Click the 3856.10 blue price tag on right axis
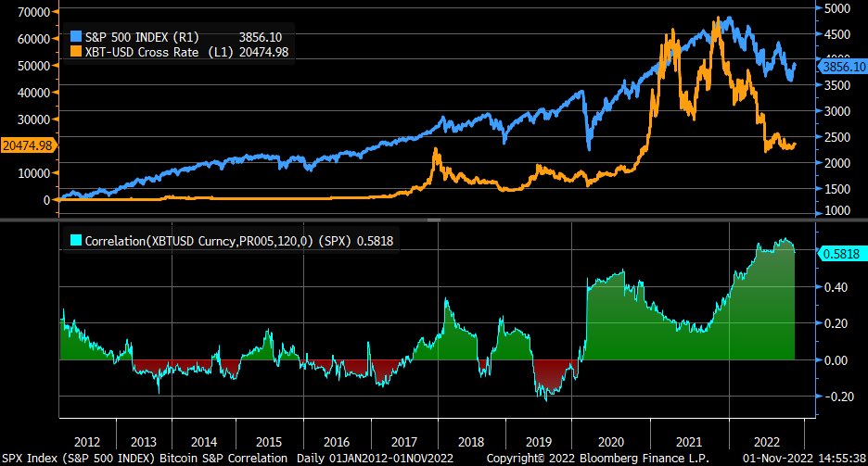The width and height of the screenshot is (868, 466). [843, 67]
